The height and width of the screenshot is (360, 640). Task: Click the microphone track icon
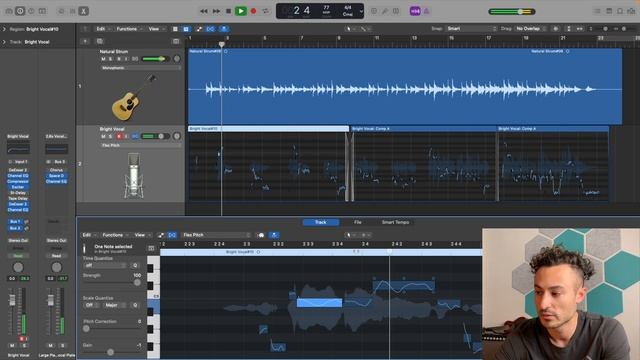[x=133, y=176]
